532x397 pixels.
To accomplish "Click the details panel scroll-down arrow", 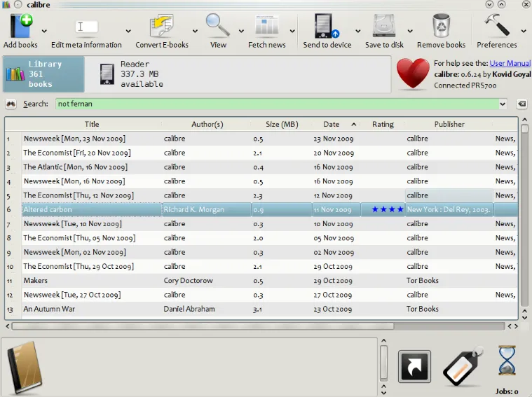I will pyautogui.click(x=383, y=393).
